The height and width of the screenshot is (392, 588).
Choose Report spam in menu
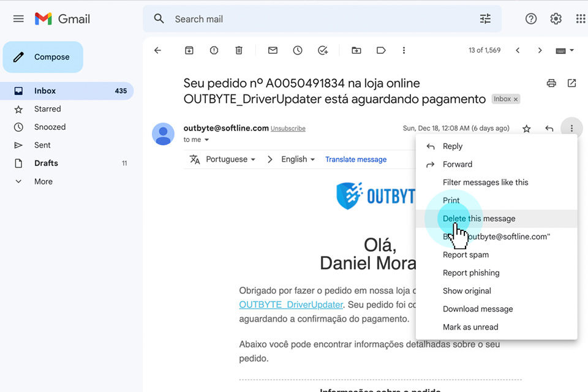[x=496, y=255]
